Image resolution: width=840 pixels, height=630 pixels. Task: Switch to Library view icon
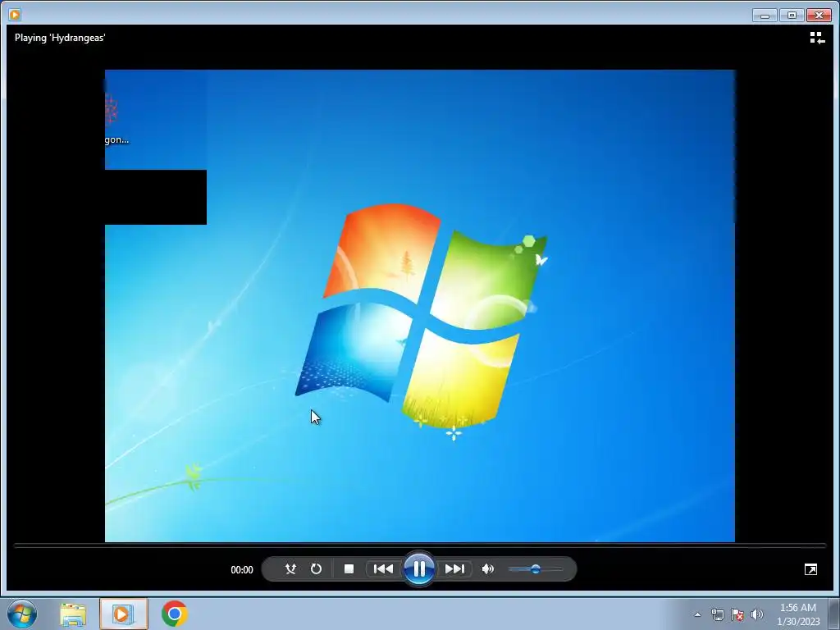[817, 38]
